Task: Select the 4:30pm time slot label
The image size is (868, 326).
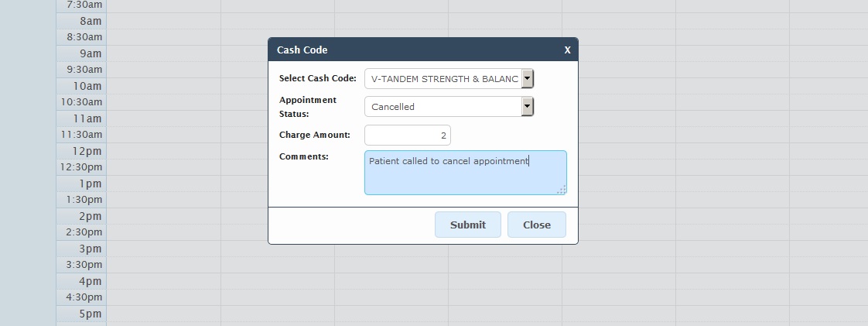Action: click(84, 297)
